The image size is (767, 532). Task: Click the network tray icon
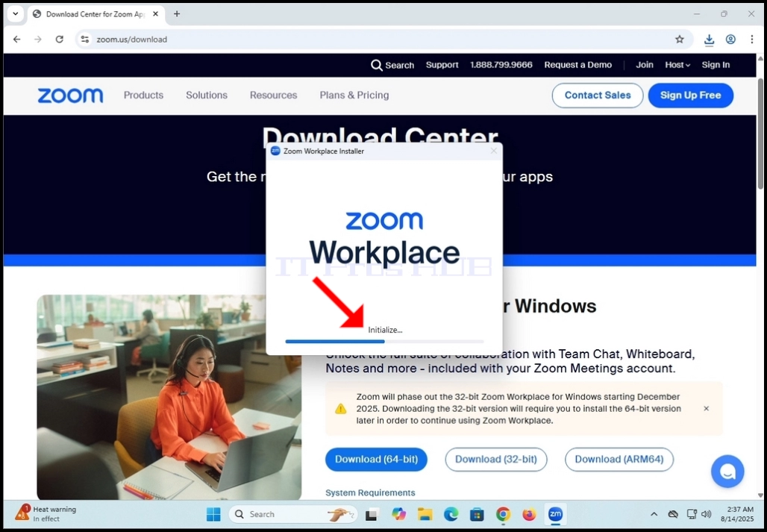pyautogui.click(x=692, y=514)
